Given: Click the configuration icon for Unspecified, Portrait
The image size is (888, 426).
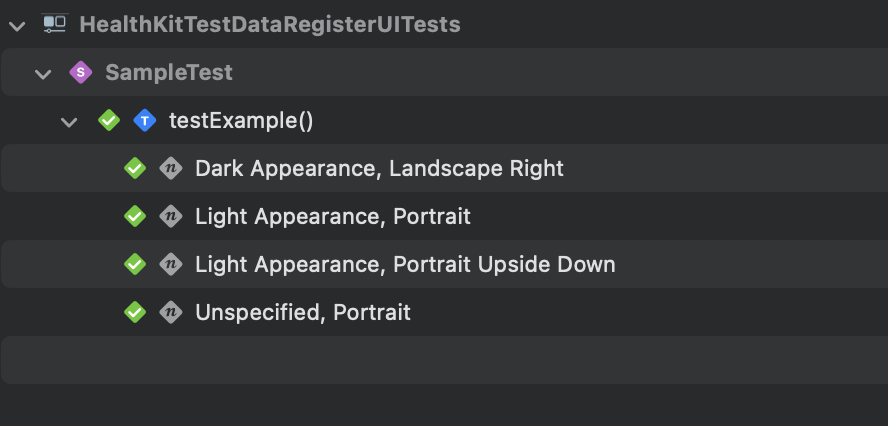Looking at the screenshot, I should (x=170, y=312).
